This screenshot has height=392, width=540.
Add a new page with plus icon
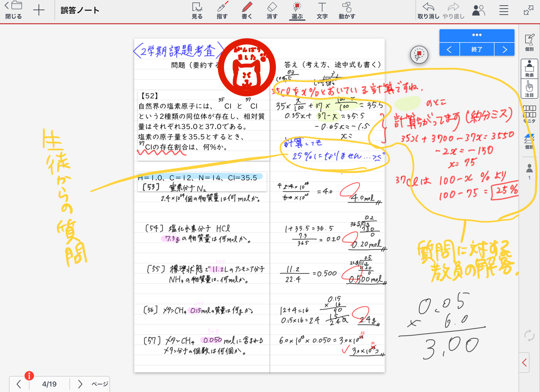pyautogui.click(x=39, y=10)
